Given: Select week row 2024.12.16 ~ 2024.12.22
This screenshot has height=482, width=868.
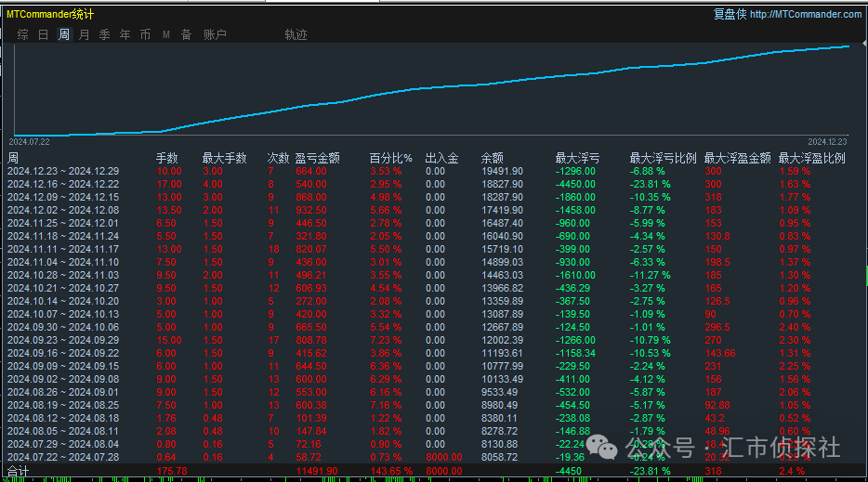Looking at the screenshot, I should pyautogui.click(x=434, y=184).
